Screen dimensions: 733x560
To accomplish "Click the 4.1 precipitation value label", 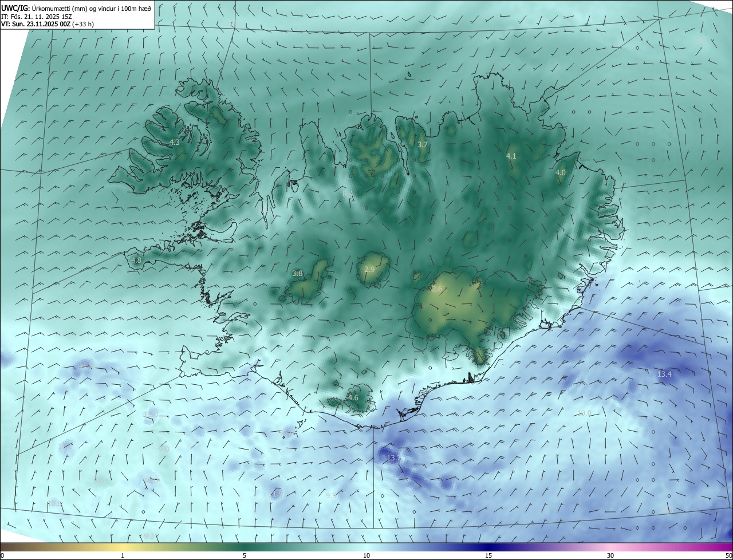I will click(x=511, y=156).
